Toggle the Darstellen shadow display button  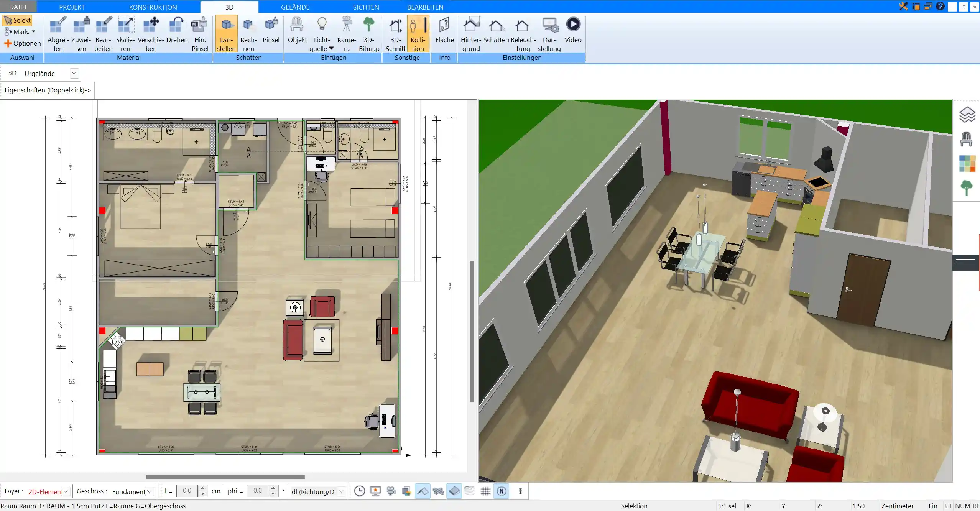226,34
